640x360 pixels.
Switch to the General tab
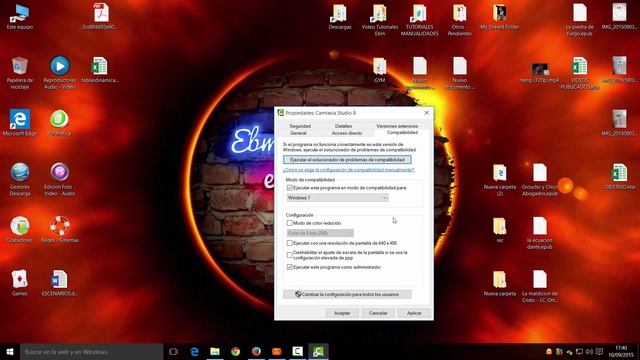298,133
